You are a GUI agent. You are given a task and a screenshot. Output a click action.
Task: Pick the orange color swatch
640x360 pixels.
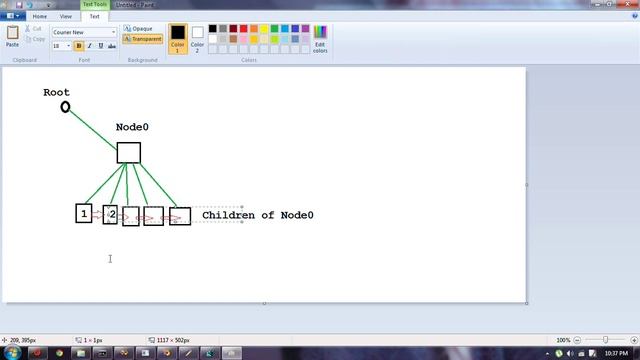click(x=254, y=28)
